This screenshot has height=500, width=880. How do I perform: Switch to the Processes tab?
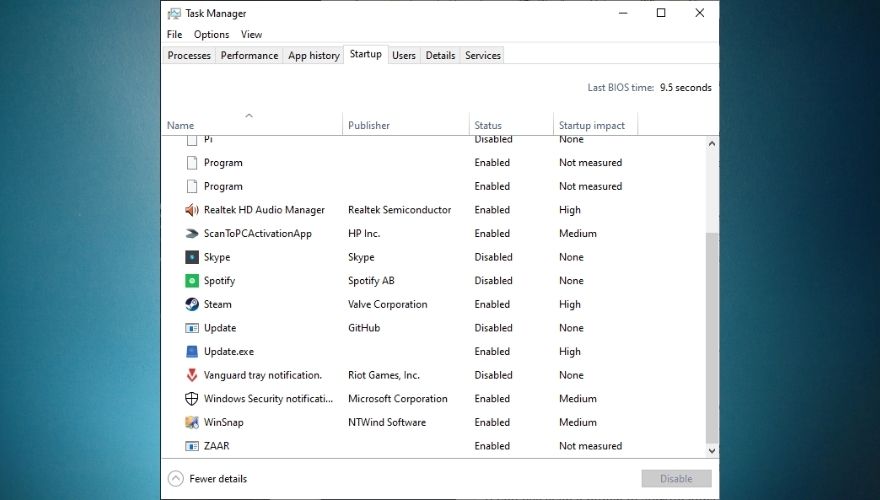click(x=189, y=56)
